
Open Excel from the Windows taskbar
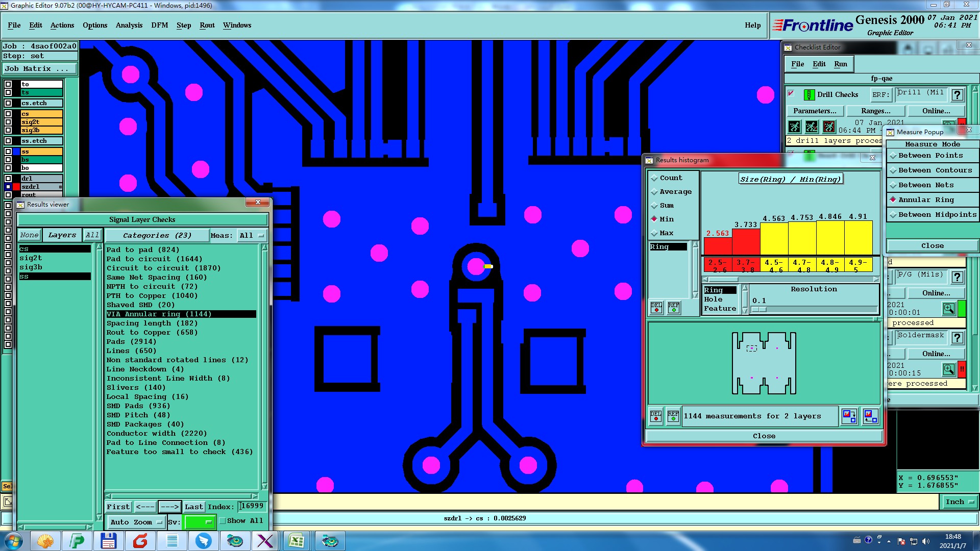click(296, 541)
